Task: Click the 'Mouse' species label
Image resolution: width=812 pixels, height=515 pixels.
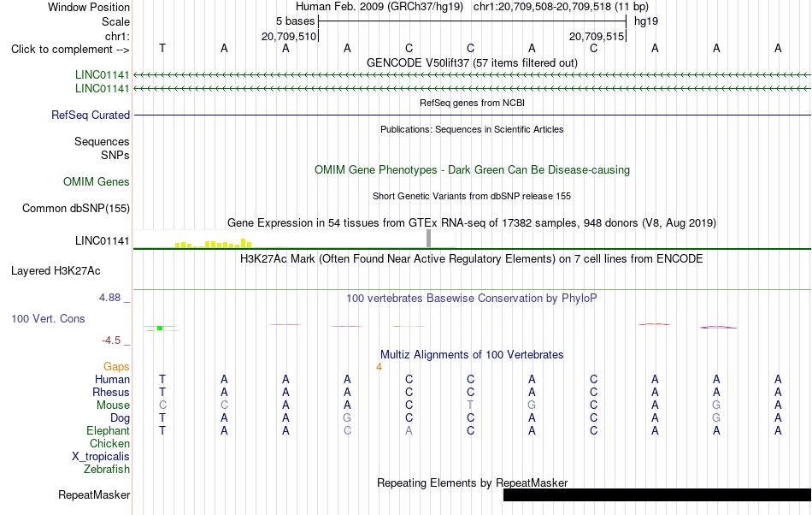Action: (x=113, y=405)
